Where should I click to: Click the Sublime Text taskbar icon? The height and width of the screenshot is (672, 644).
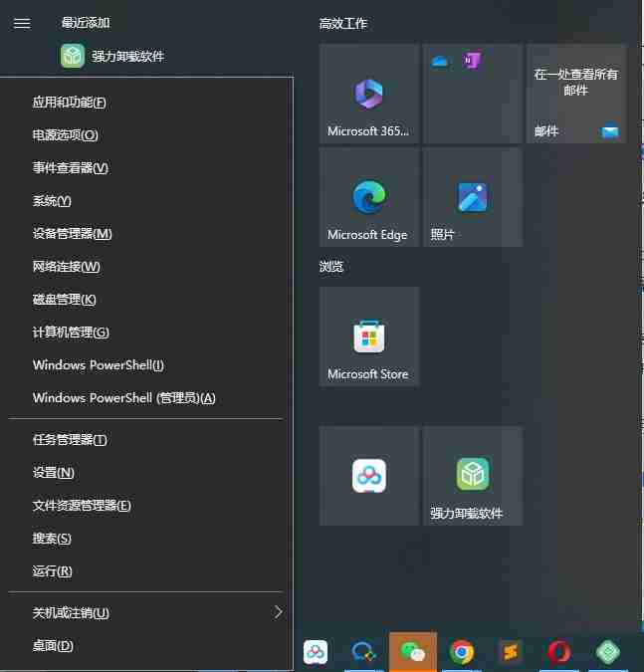(x=510, y=652)
